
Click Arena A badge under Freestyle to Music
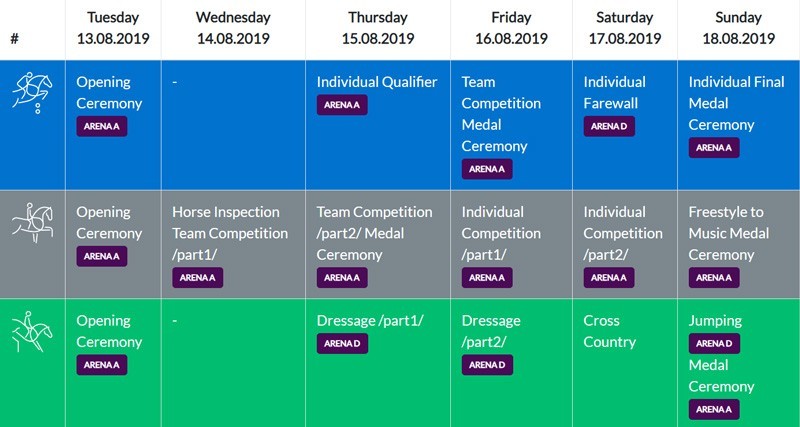pos(714,277)
